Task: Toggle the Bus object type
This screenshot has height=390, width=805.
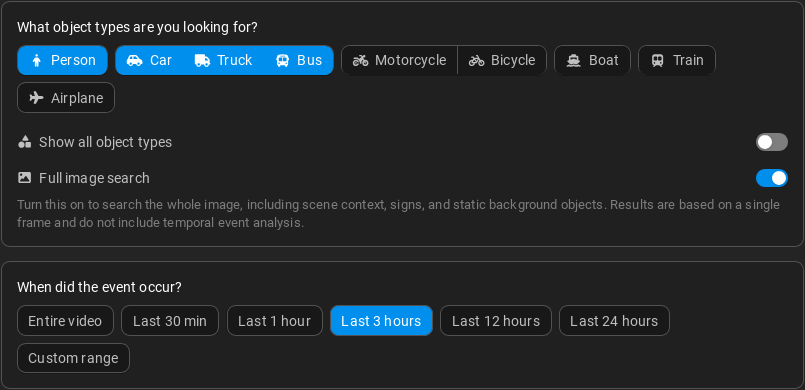Action: point(299,60)
